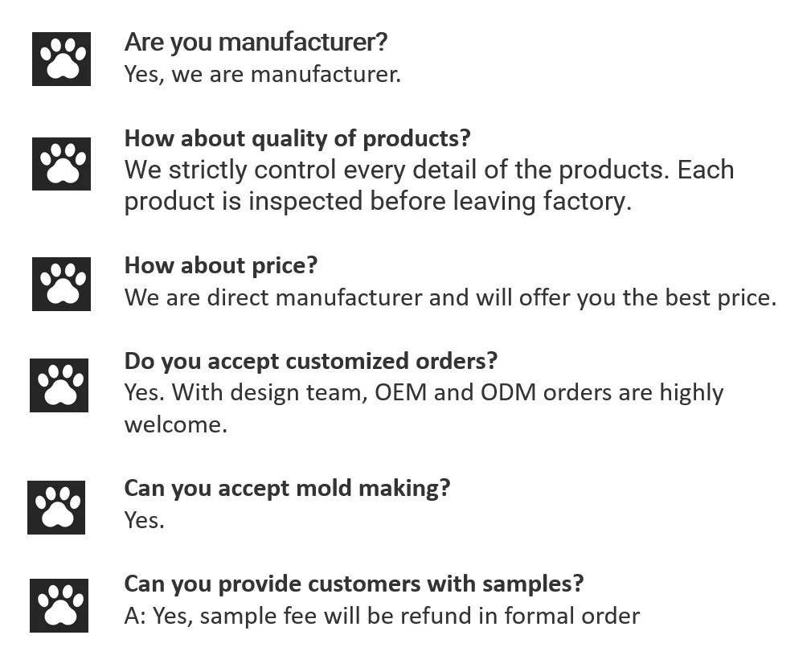Click the paw icon beside "Are you manufacturer?"
807x672 pixels.
point(61,59)
